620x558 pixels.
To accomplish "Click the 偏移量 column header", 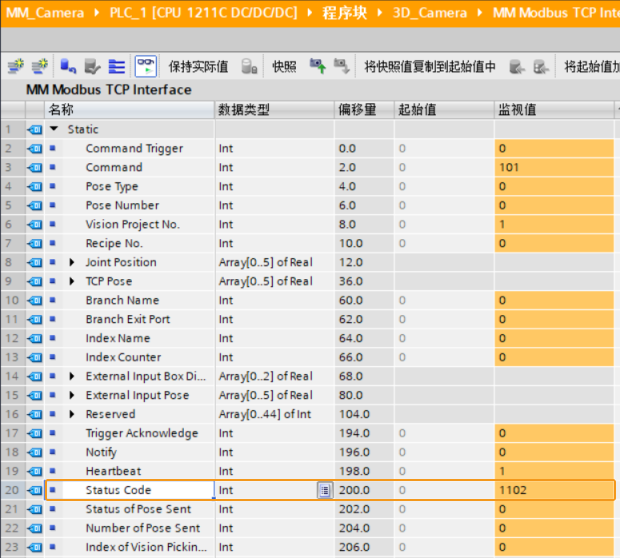I will tap(364, 110).
